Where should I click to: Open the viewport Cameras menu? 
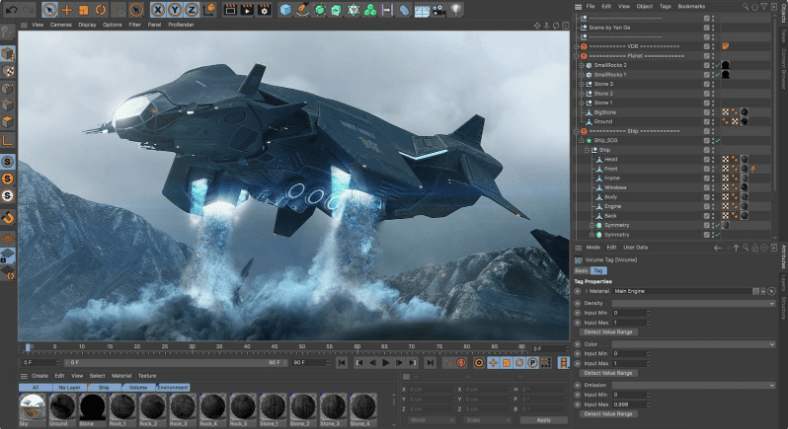pos(61,25)
